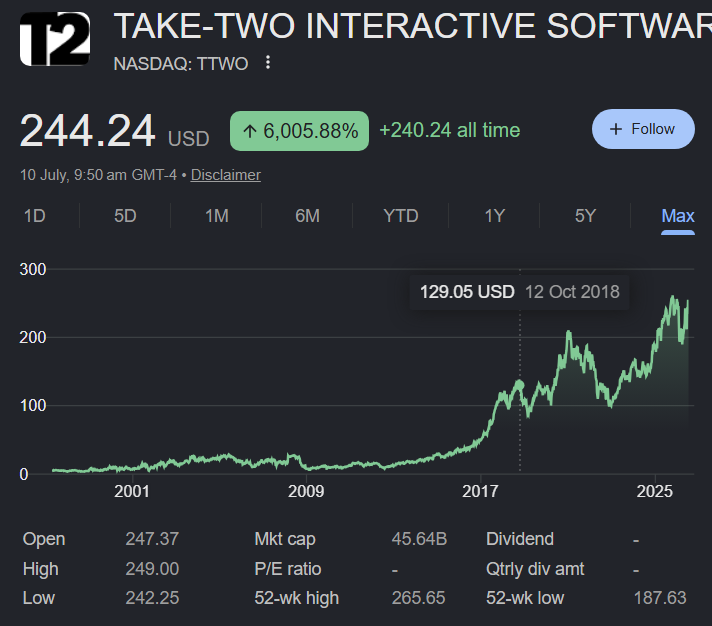712x626 pixels.
Task: Click the 52-wk low value 187.63
Action: 660,598
